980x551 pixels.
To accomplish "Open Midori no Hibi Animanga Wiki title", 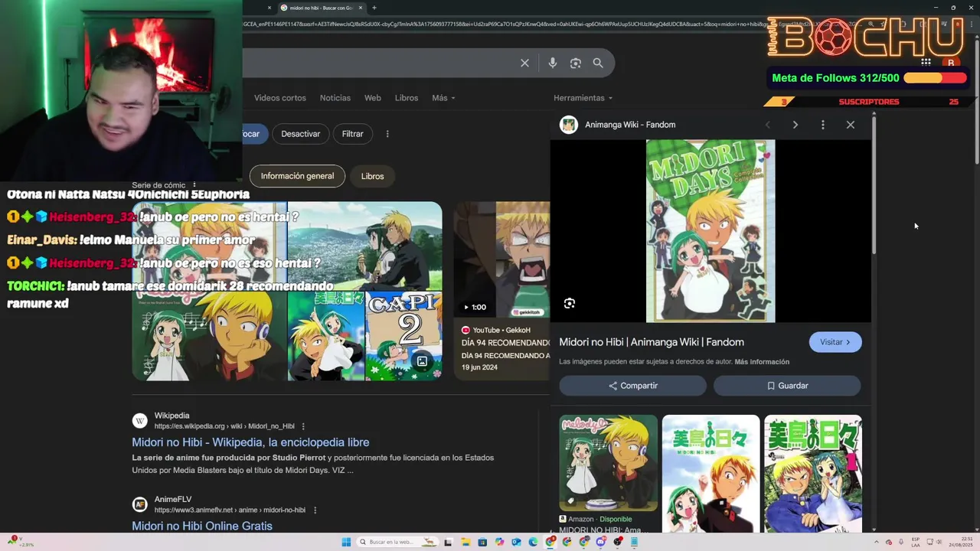I will (x=652, y=342).
